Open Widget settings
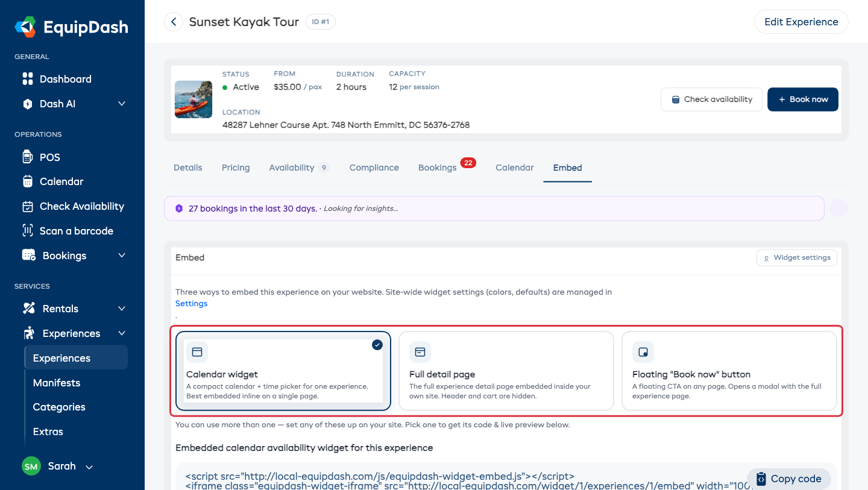 tap(797, 257)
